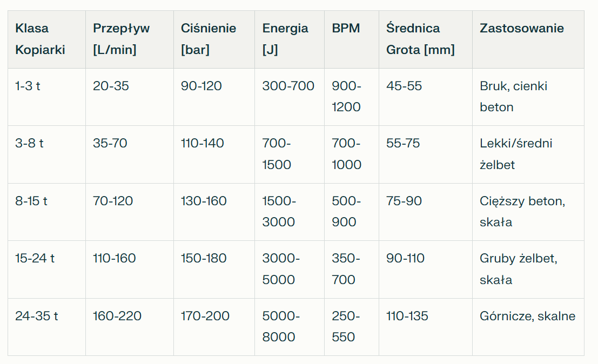Viewport: 598px width, 364px height.
Task: Click the 1-3 t class cell
Action: [x=28, y=86]
